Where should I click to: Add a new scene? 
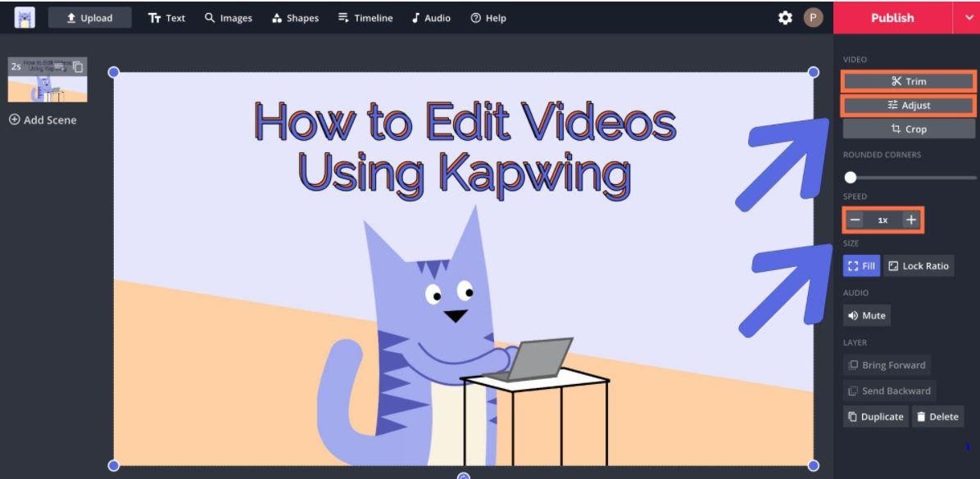click(x=43, y=120)
